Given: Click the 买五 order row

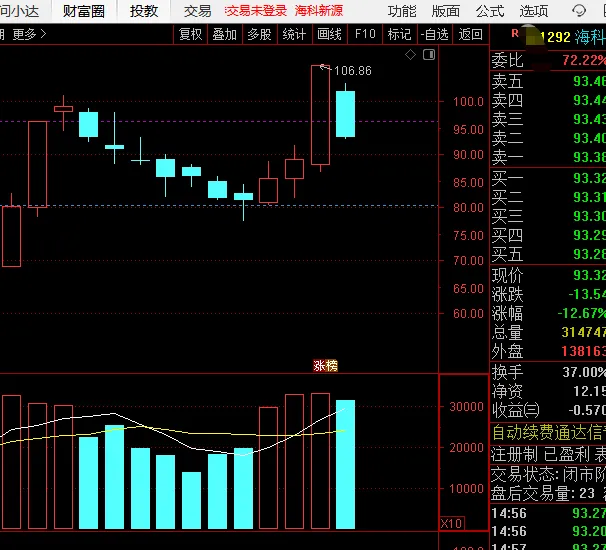Looking at the screenshot, I should coord(548,254).
